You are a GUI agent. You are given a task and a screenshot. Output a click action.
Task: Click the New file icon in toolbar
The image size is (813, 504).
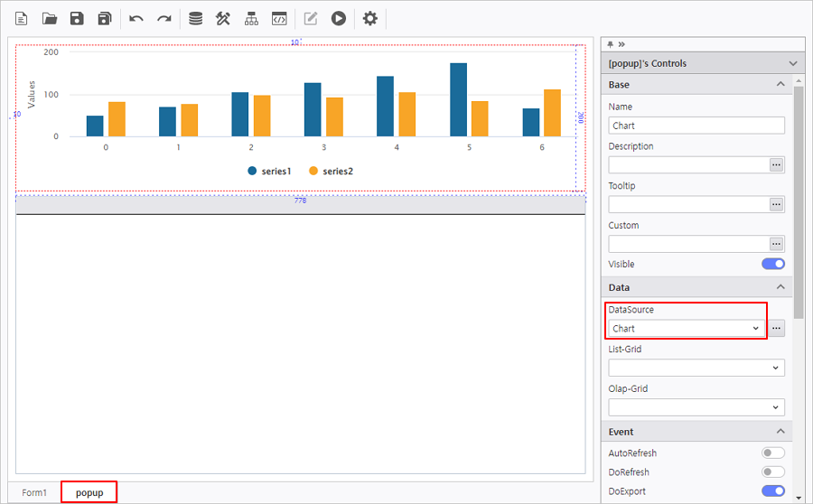(22, 18)
